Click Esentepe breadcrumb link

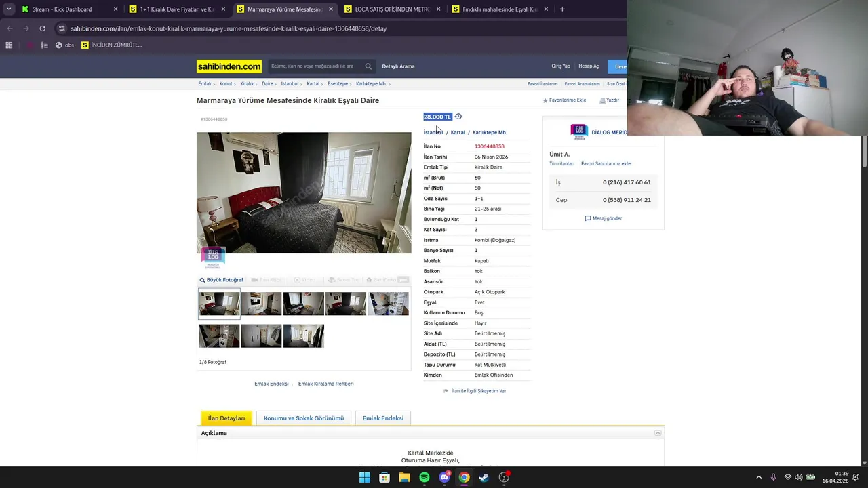(338, 84)
